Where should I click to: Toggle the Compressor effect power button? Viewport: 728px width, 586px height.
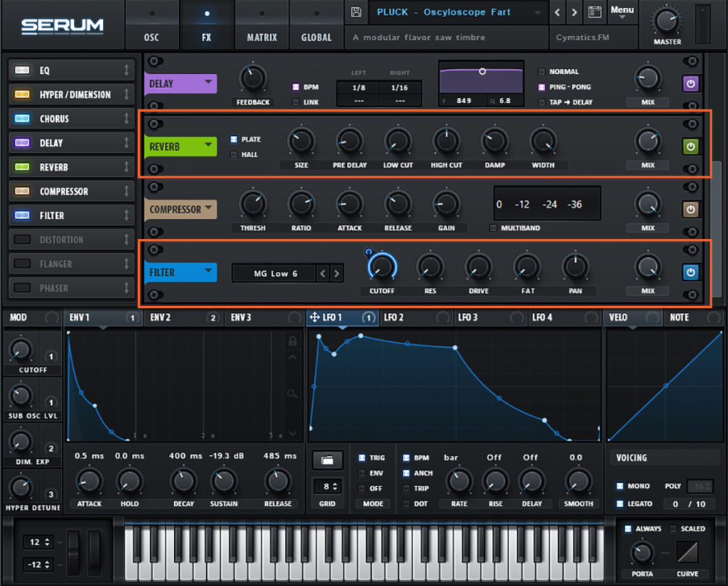pos(690,209)
